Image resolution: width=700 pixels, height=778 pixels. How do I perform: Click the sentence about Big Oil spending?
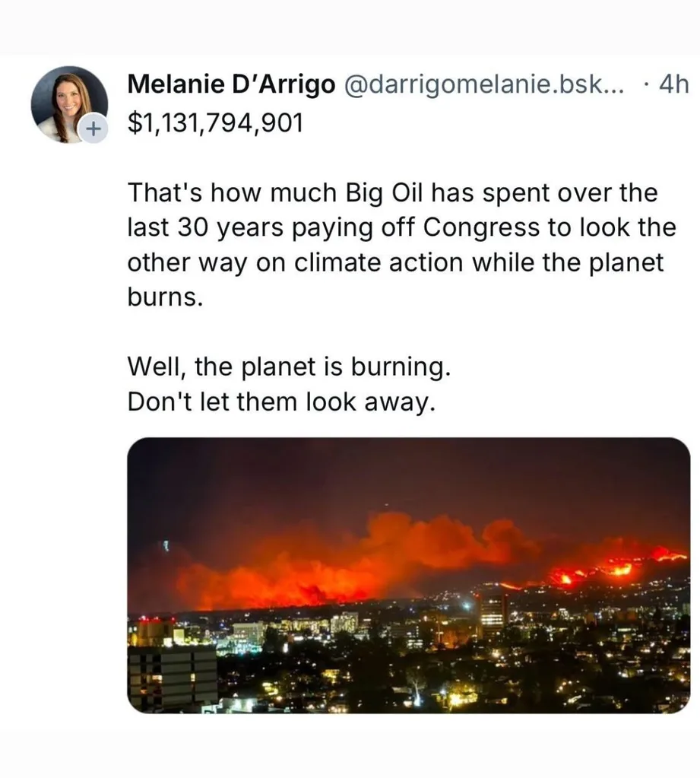pos(394,227)
